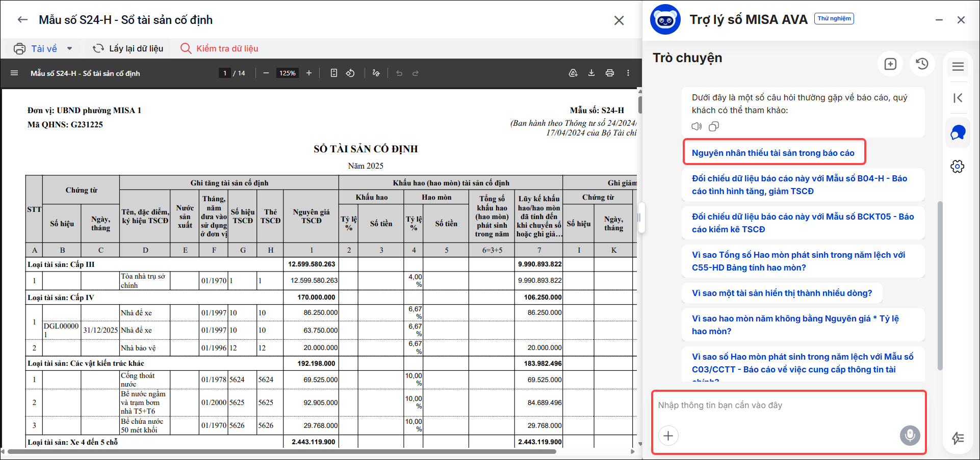980x460 pixels.
Task: Click the Thử nghiệm badge
Action: [834, 18]
